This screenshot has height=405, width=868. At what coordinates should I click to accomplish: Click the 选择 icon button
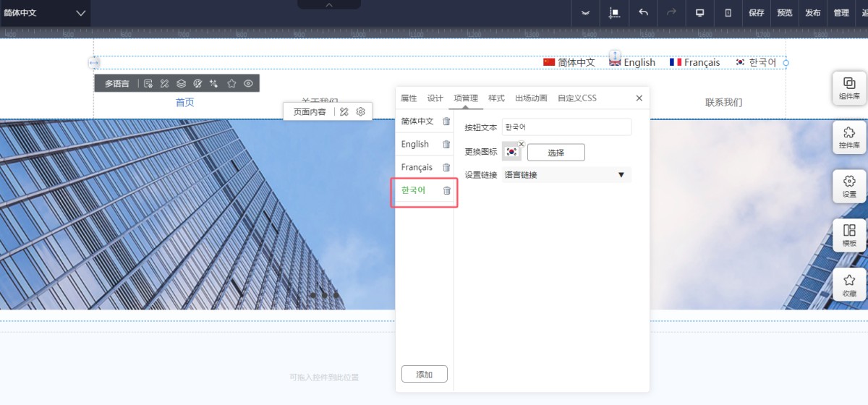(556, 153)
